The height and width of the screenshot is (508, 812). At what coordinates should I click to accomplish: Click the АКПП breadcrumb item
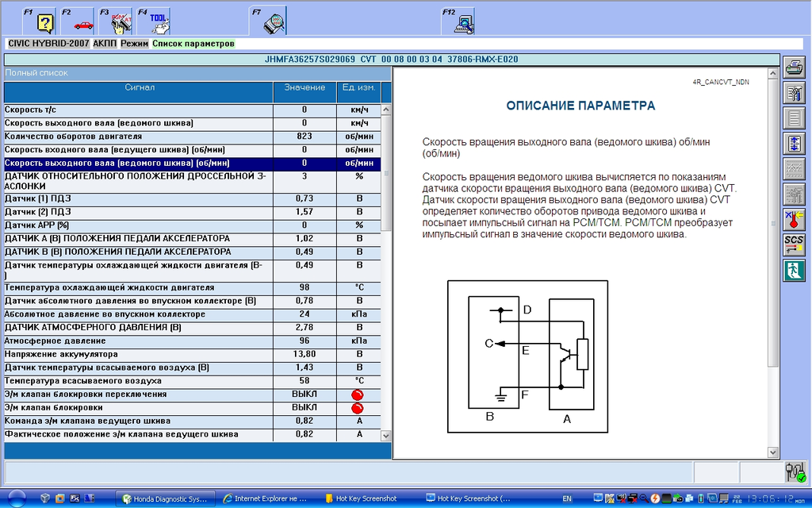[x=105, y=44]
